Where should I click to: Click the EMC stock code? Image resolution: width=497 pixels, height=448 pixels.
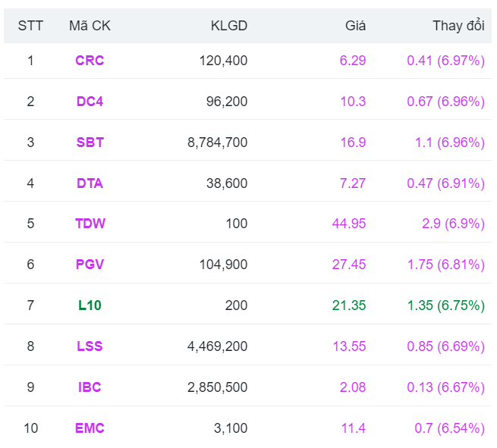(90, 428)
